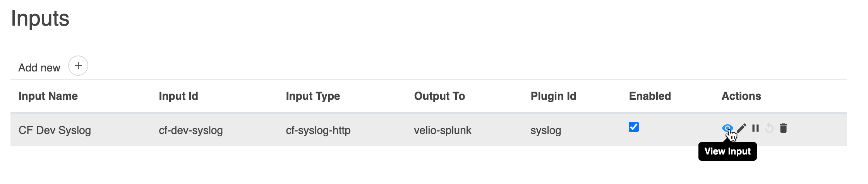The height and width of the screenshot is (184, 868).
Task: Click the Output To column header
Action: [x=439, y=96]
